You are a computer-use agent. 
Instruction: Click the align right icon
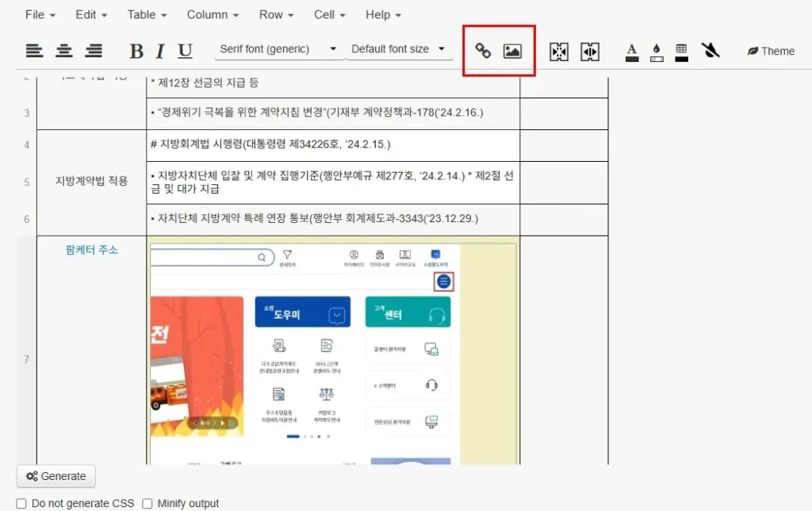pos(94,51)
